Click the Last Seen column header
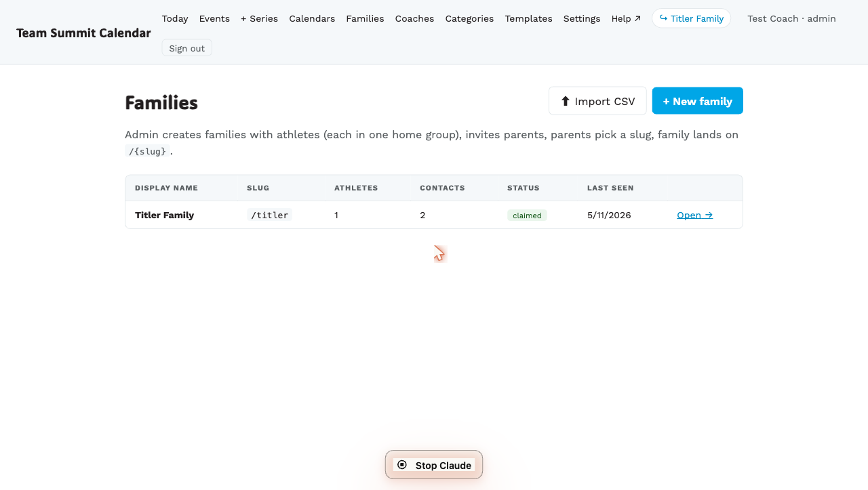Screen dimensions: 868x490 point(610,188)
